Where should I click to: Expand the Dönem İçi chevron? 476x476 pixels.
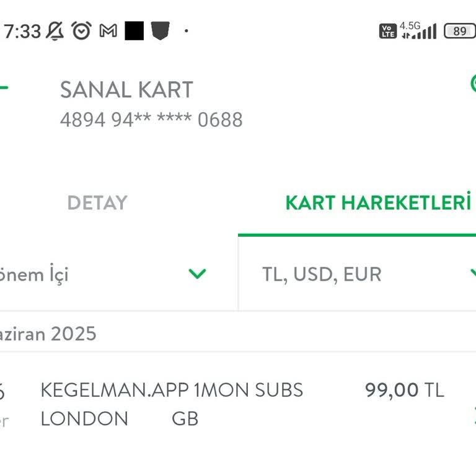coord(197,274)
